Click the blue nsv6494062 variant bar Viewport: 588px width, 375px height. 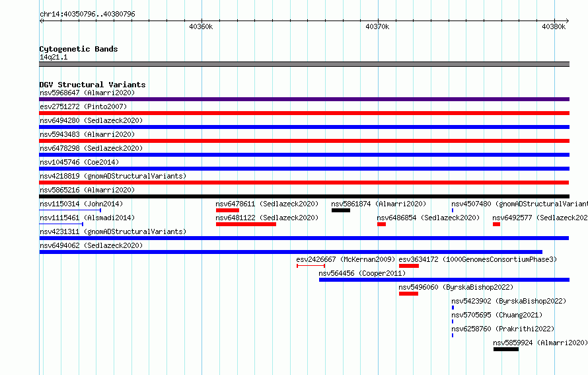coord(291,252)
